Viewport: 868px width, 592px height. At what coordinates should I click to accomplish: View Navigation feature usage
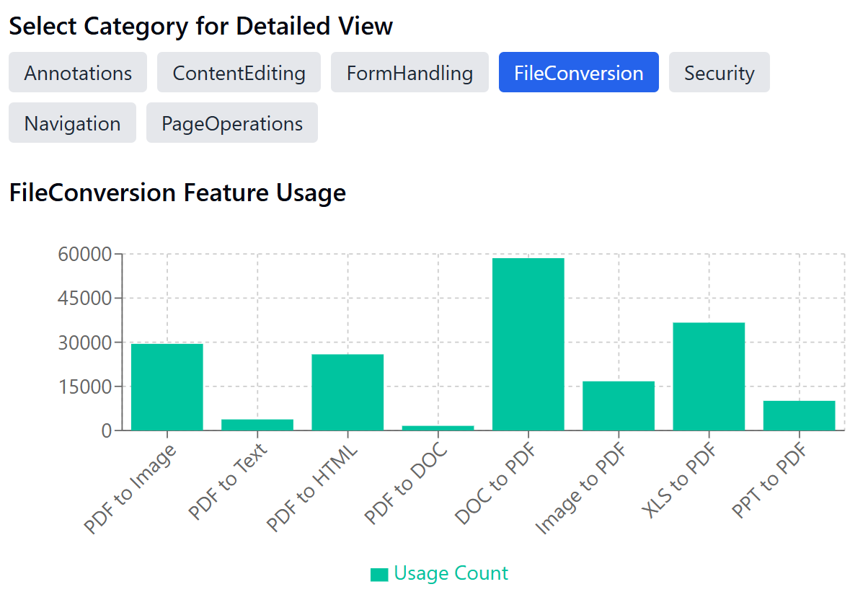click(72, 123)
